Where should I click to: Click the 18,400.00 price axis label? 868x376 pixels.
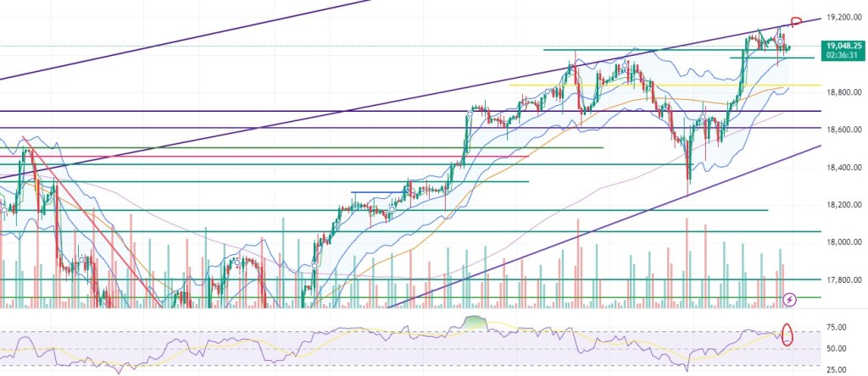(x=844, y=168)
